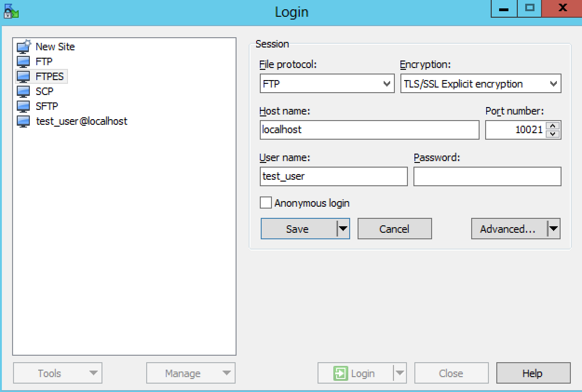
Task: Click the WinSCP icon in title bar
Action: pos(10,11)
